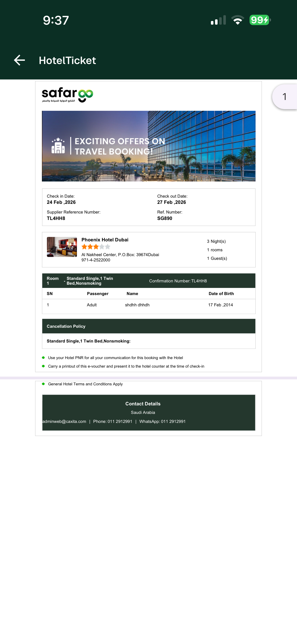Tap the safargo logo
This screenshot has width=297, height=644.
[x=67, y=95]
